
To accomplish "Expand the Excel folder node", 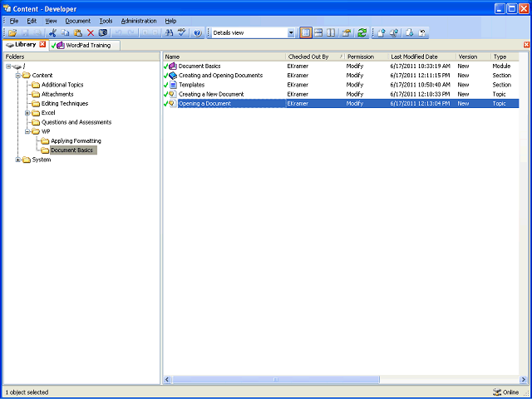I will [27, 113].
